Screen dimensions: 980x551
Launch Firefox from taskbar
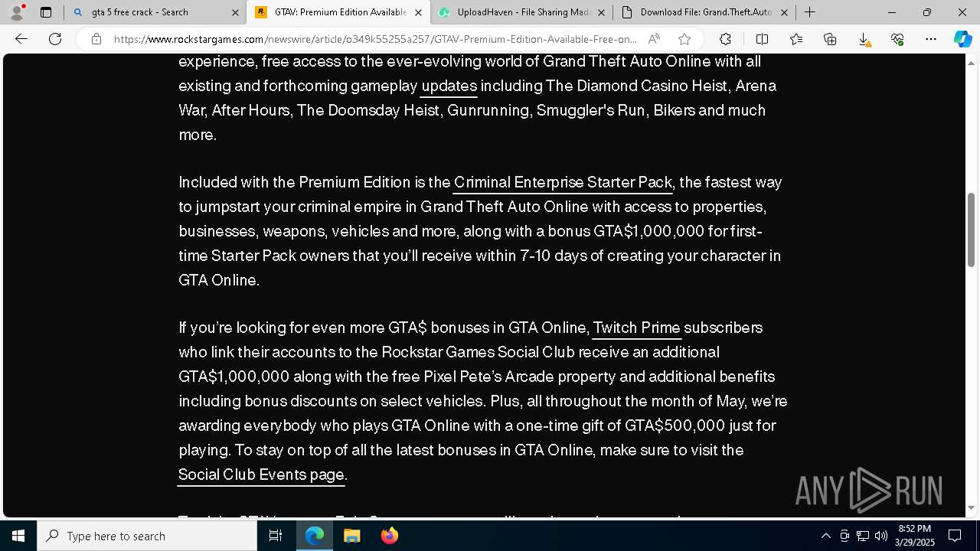tap(390, 536)
